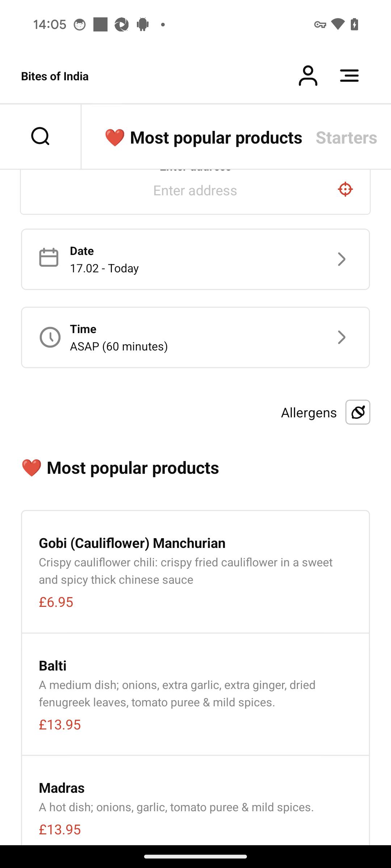The height and width of the screenshot is (868, 391).
Task: Toggle the Allergens filter button
Action: pyautogui.click(x=358, y=412)
